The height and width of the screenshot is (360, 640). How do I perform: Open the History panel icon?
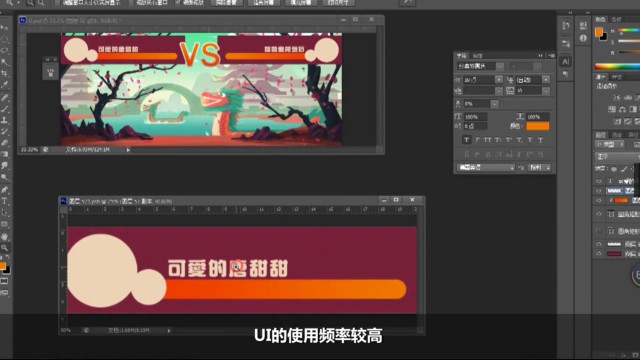565,26
